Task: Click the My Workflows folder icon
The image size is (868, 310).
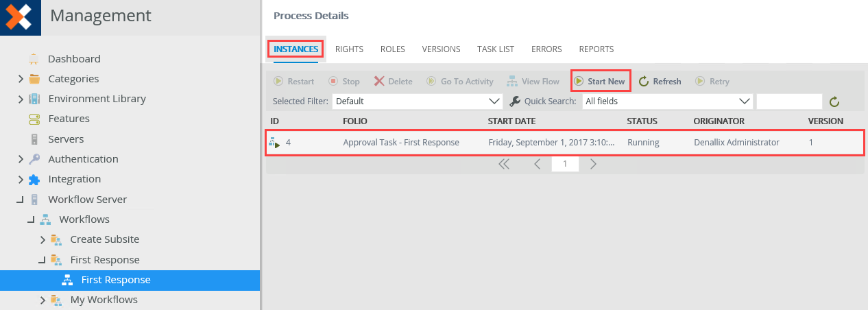Action: point(56,300)
